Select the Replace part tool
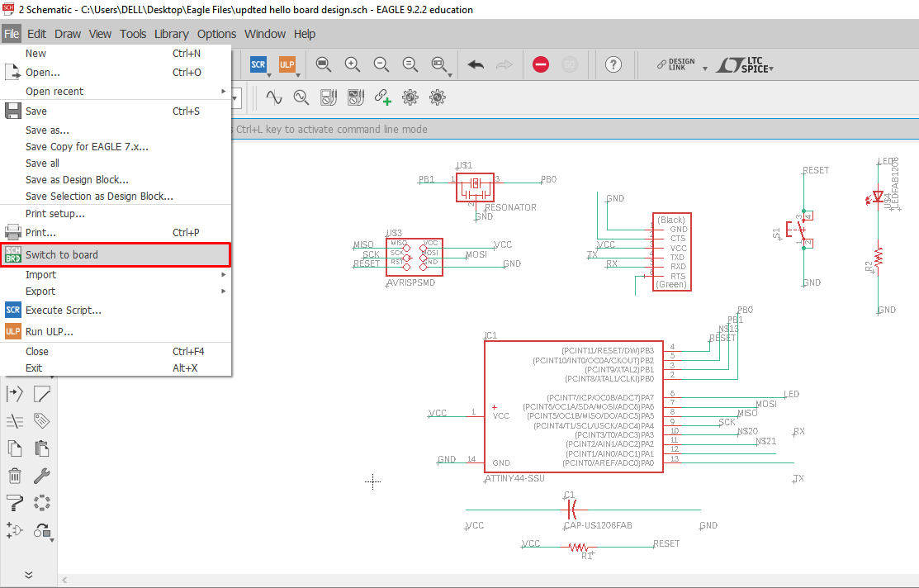The image size is (919, 588). [x=41, y=530]
